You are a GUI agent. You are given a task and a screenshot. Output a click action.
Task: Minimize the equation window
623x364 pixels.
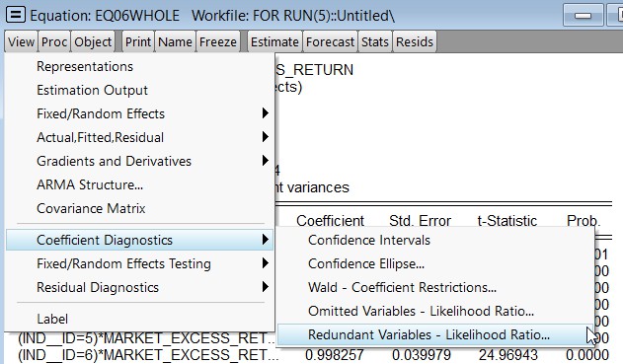coord(584,16)
